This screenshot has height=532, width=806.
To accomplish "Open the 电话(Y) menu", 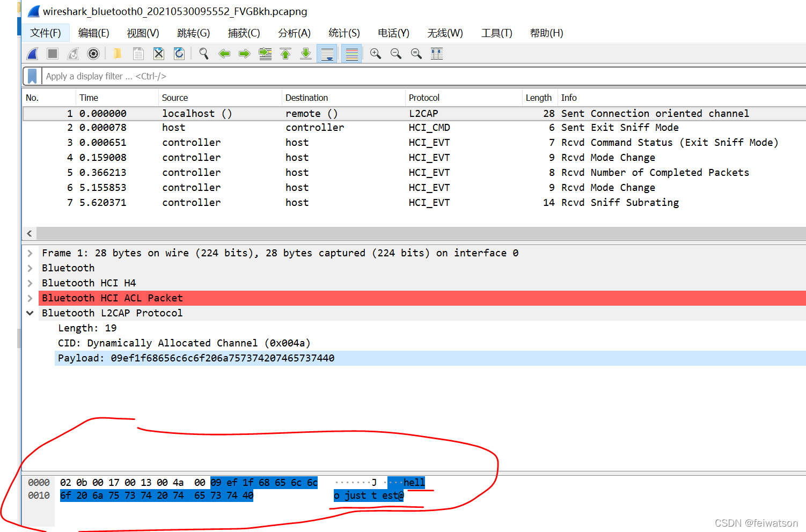I will [x=394, y=33].
